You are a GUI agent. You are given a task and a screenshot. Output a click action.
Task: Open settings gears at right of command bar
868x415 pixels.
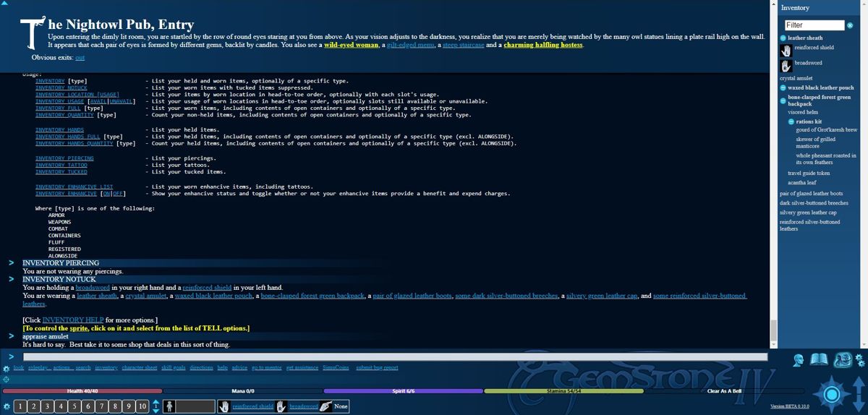click(x=860, y=360)
